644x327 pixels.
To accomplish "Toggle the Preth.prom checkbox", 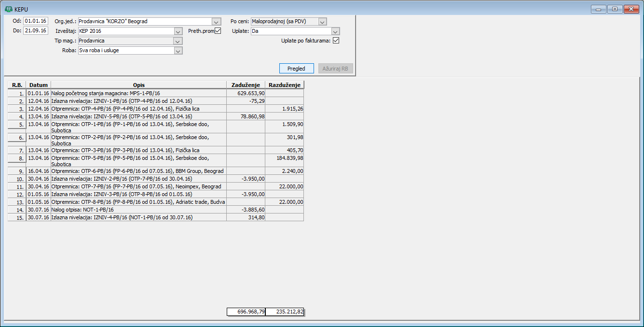I will coord(218,31).
